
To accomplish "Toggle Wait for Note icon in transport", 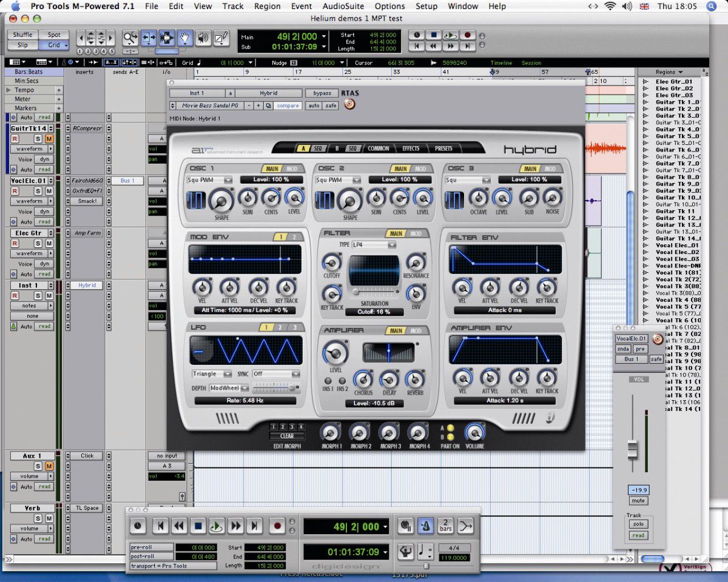I will [406, 526].
